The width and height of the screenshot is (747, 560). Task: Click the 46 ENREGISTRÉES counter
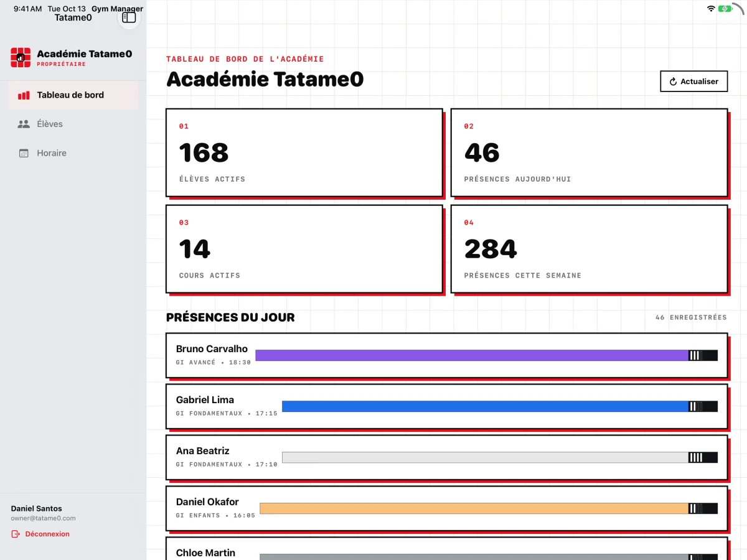coord(691,317)
